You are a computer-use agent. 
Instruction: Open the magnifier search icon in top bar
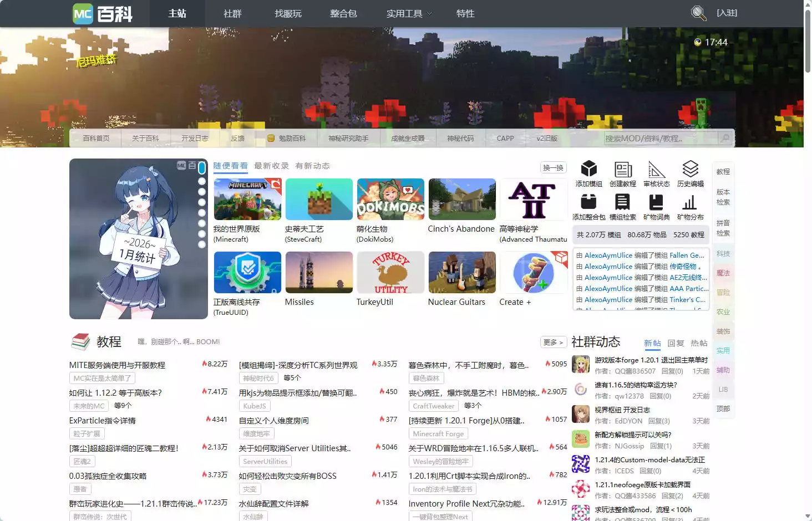point(698,13)
